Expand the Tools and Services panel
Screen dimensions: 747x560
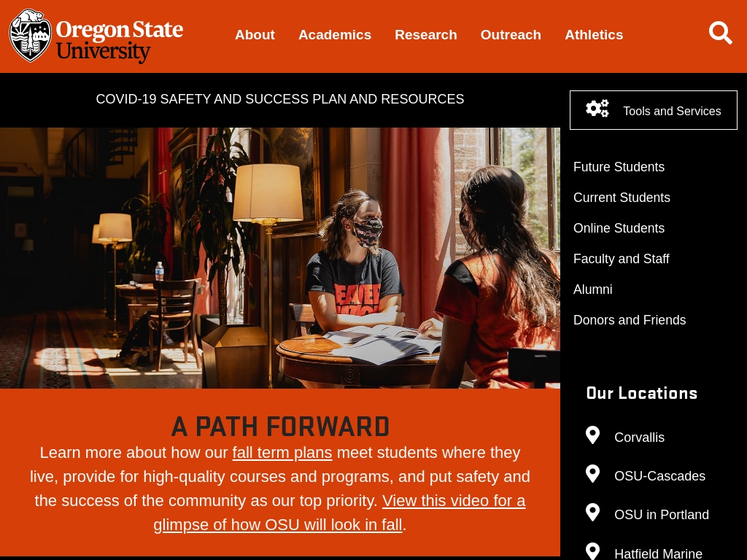click(654, 110)
